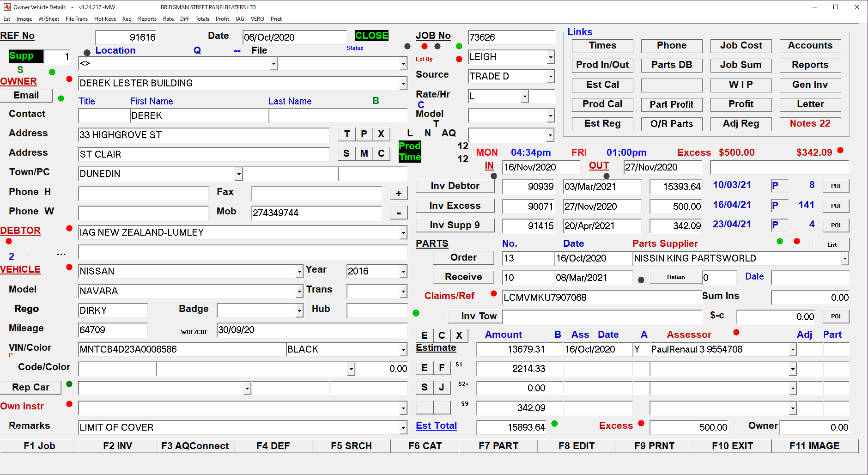
Task: Click the plus button beside Fax field
Action: coord(399,193)
